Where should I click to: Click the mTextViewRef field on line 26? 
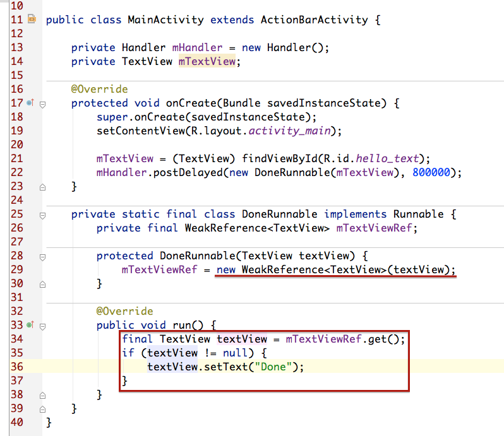point(374,228)
